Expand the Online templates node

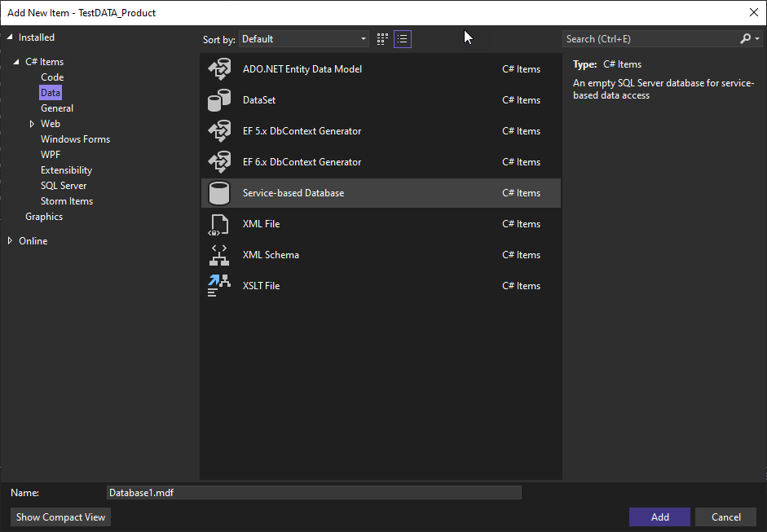coord(11,241)
